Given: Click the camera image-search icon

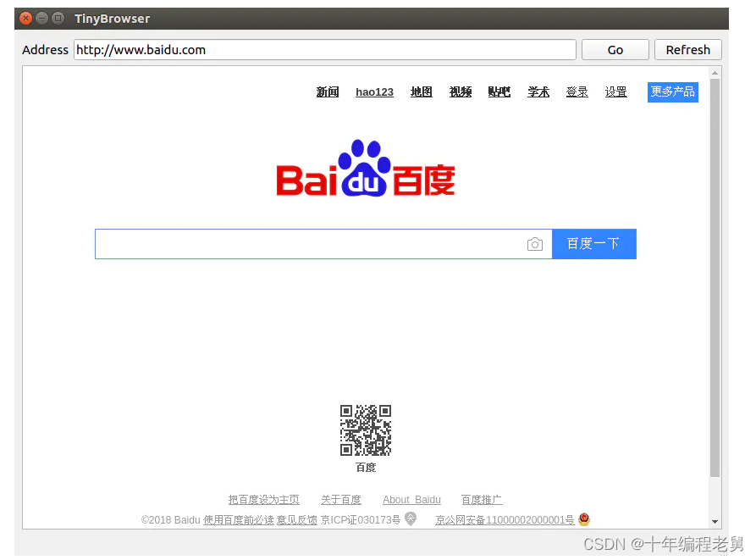Looking at the screenshot, I should (535, 245).
